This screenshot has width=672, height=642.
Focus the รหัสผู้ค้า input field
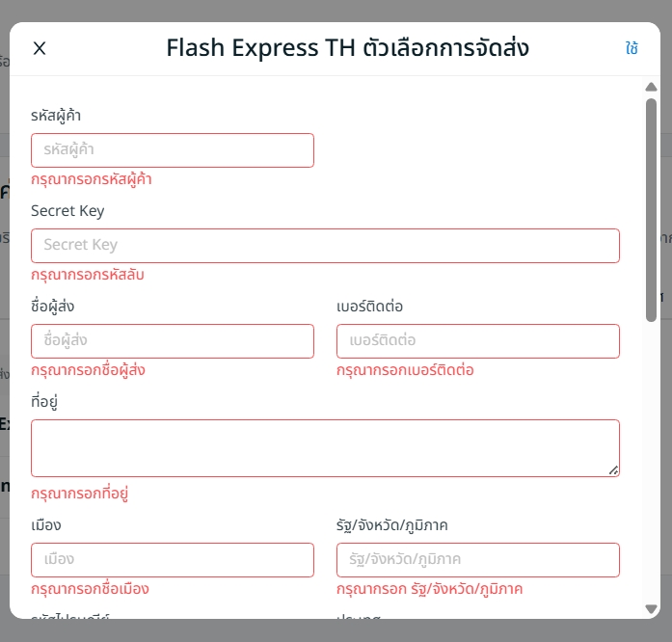pyautogui.click(x=173, y=150)
